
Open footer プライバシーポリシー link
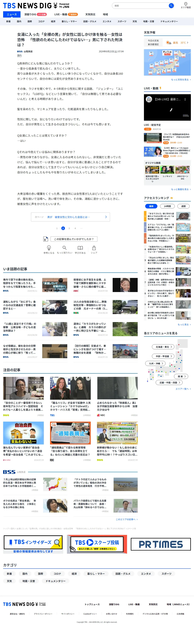coord(43,614)
